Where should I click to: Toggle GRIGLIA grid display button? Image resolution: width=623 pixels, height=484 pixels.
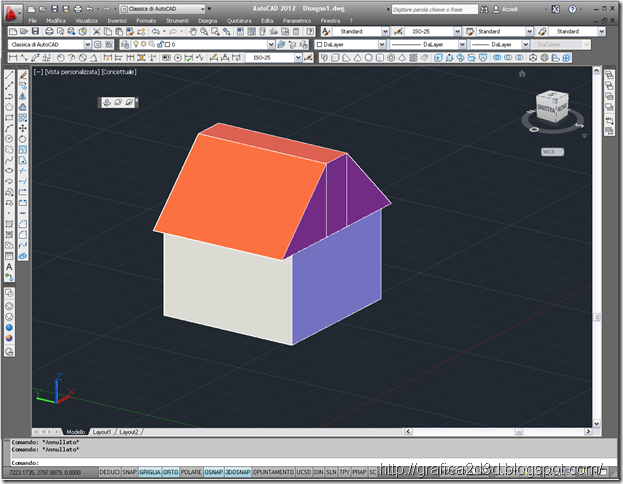pos(149,472)
